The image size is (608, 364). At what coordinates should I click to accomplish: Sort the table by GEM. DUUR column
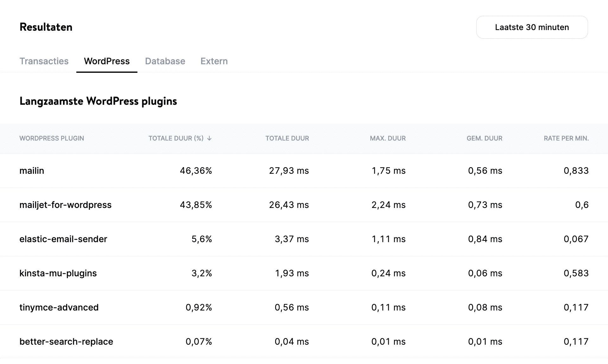[x=484, y=138]
